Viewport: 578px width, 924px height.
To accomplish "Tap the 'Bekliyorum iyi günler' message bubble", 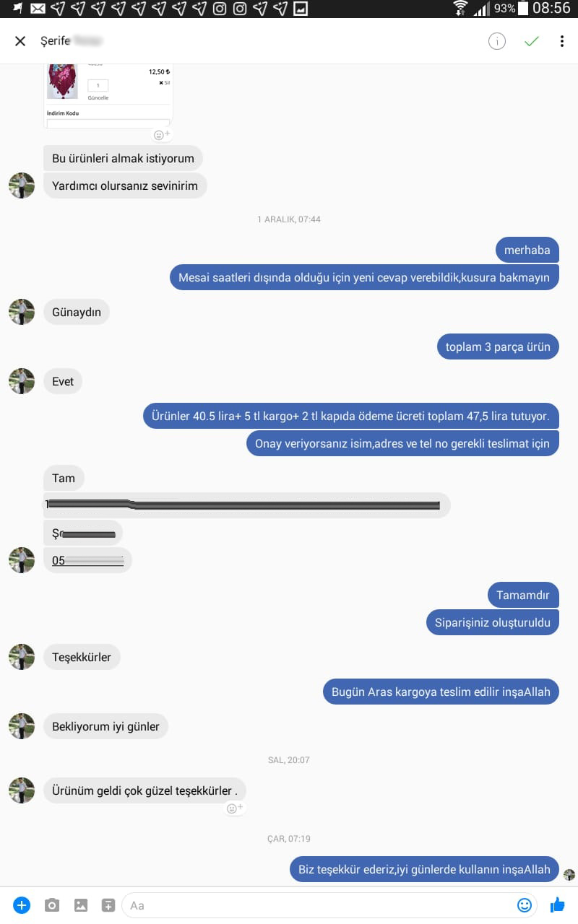I will [x=105, y=726].
